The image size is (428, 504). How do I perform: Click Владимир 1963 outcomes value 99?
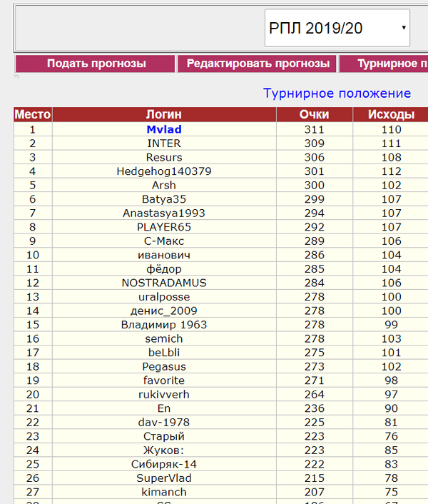392,325
